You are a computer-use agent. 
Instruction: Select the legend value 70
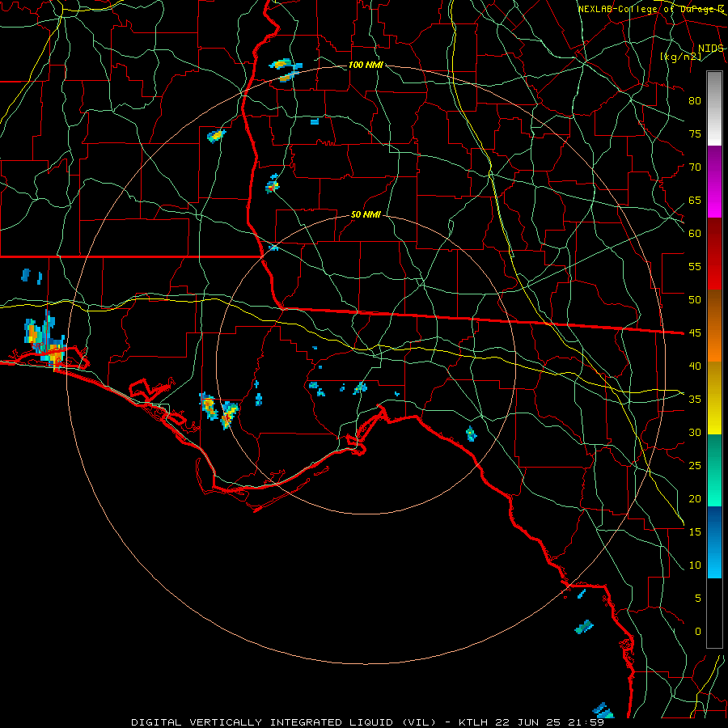point(695,167)
